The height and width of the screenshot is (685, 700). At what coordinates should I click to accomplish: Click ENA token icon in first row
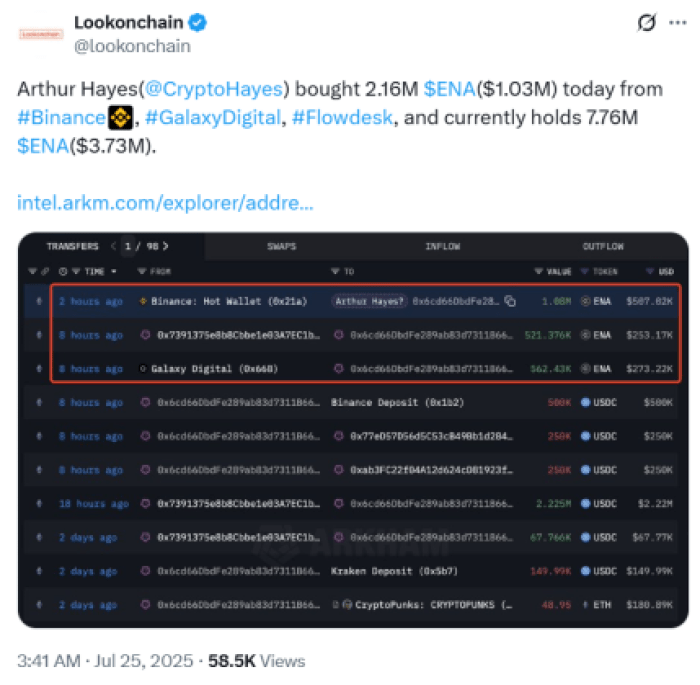587,301
